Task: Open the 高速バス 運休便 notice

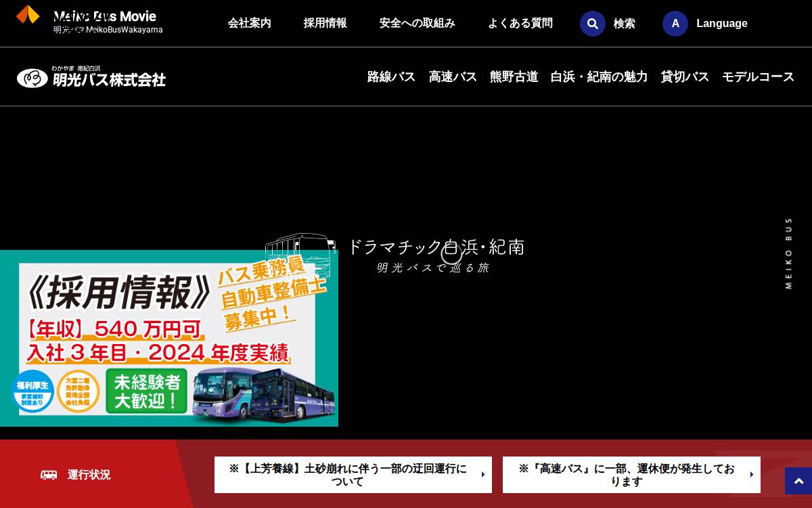Action: (x=631, y=475)
